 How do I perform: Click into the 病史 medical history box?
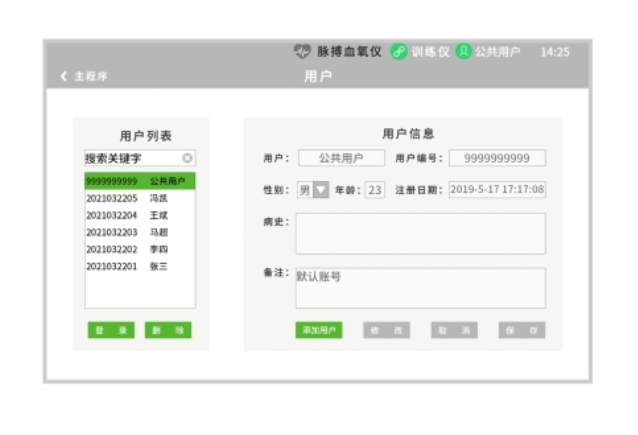[x=420, y=233]
